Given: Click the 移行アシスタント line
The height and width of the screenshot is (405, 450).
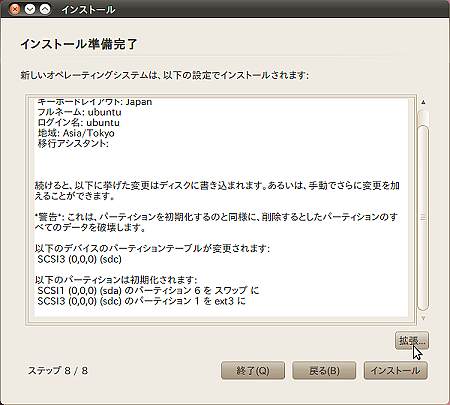Looking at the screenshot, I should tap(73, 144).
